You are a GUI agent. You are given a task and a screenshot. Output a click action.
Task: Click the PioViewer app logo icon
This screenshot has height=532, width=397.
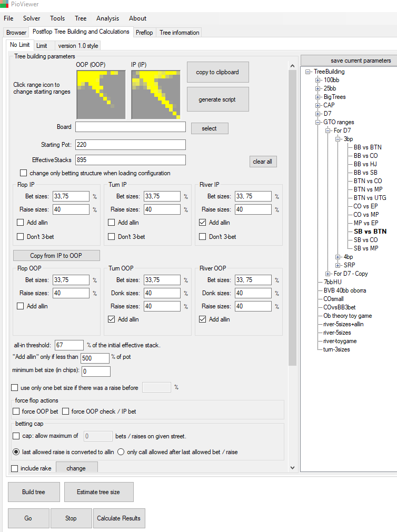click(4, 4)
